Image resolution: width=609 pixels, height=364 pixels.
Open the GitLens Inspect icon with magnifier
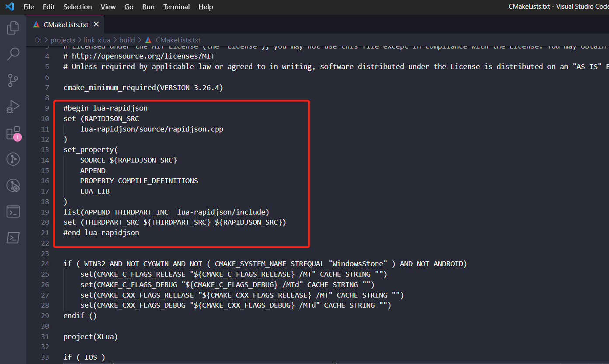13,185
